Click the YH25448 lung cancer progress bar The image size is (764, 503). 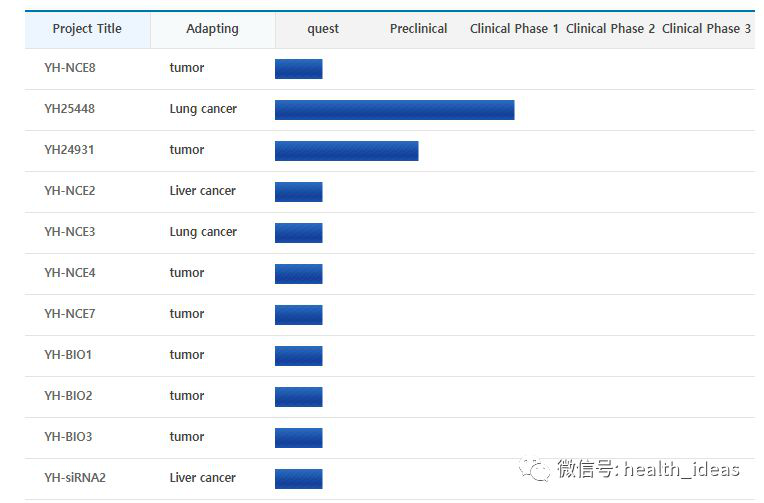(x=395, y=110)
